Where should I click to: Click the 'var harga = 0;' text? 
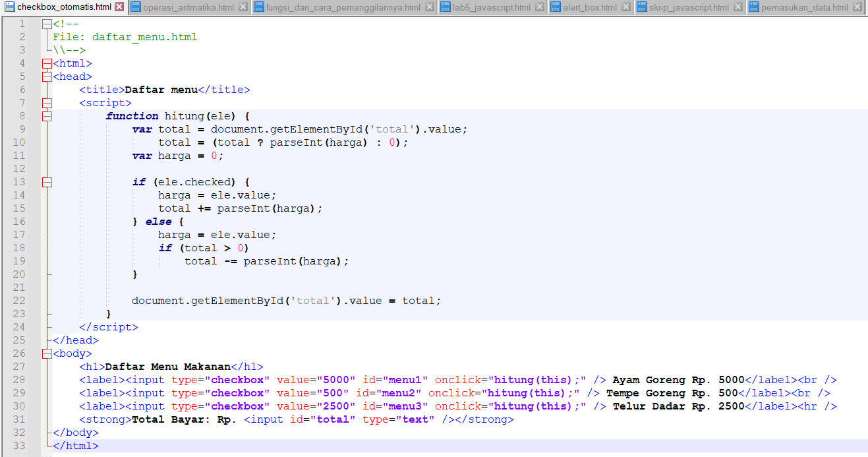[178, 156]
